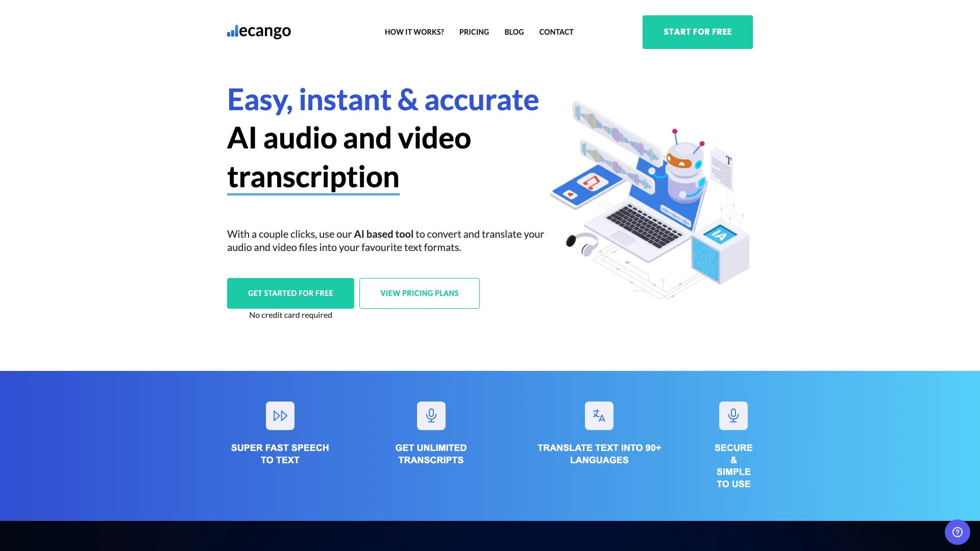Click the GET STARTED FOR FREE button

click(x=290, y=293)
